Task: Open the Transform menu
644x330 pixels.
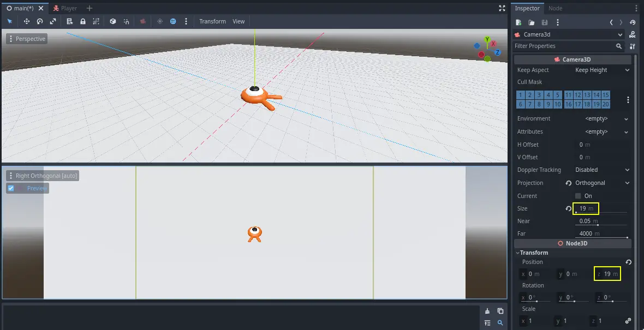Action: (212, 21)
